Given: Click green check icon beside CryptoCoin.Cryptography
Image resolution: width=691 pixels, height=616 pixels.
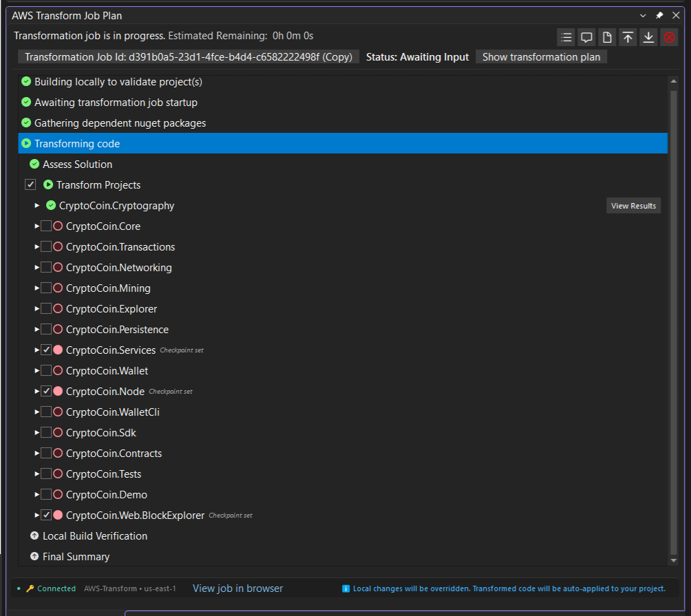Looking at the screenshot, I should tap(51, 205).
